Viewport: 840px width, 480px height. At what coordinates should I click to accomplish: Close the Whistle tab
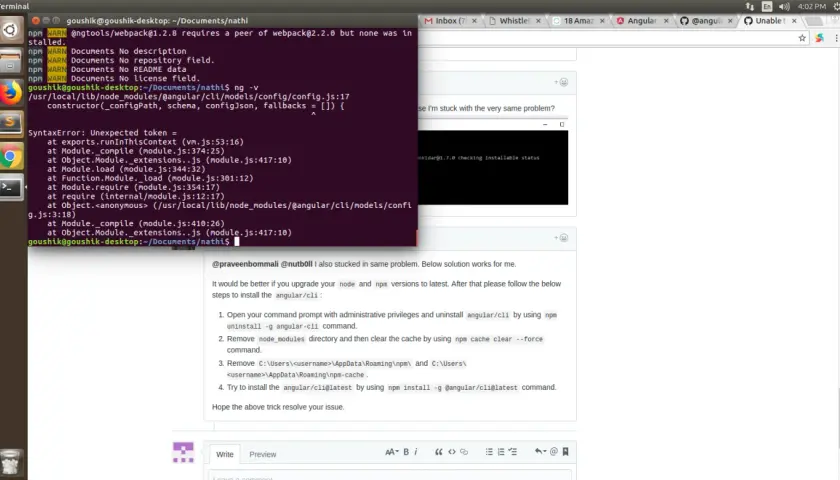click(538, 21)
